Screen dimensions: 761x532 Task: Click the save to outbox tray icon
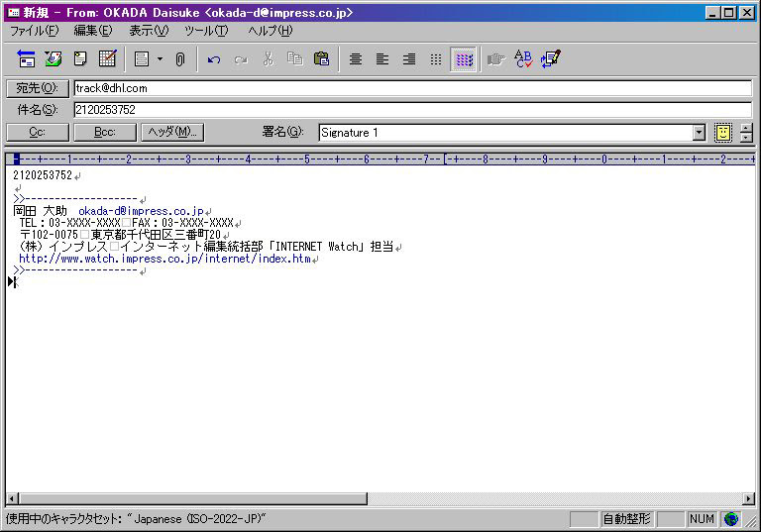(x=53, y=59)
